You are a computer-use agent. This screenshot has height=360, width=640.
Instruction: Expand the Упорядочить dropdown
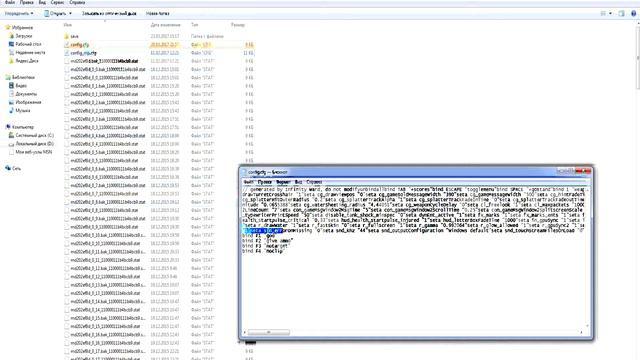pos(19,13)
